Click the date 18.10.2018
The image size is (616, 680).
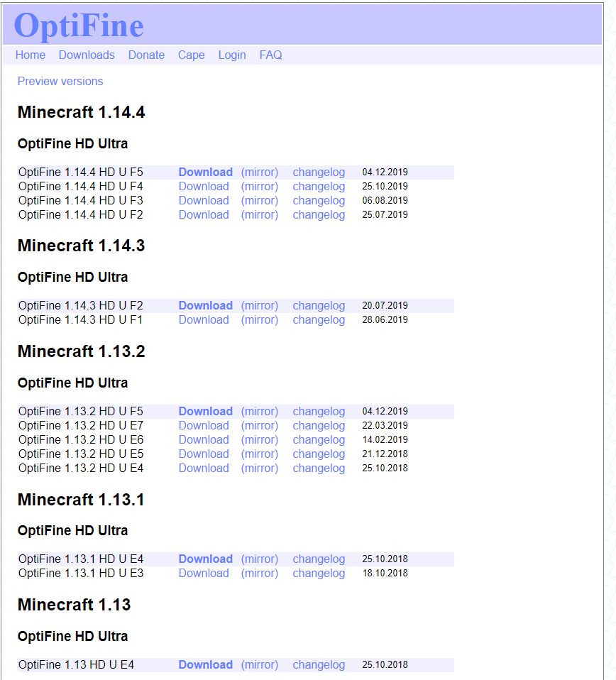click(385, 574)
